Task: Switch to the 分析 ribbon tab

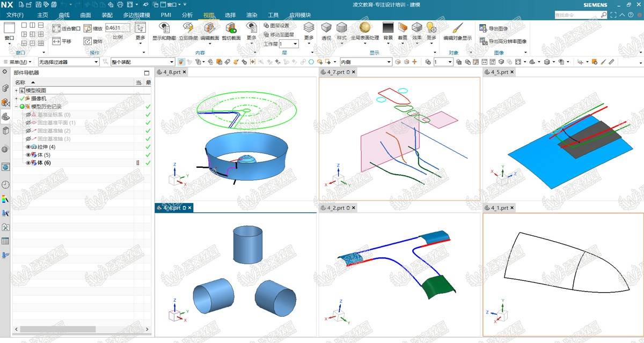Action: coord(187,15)
